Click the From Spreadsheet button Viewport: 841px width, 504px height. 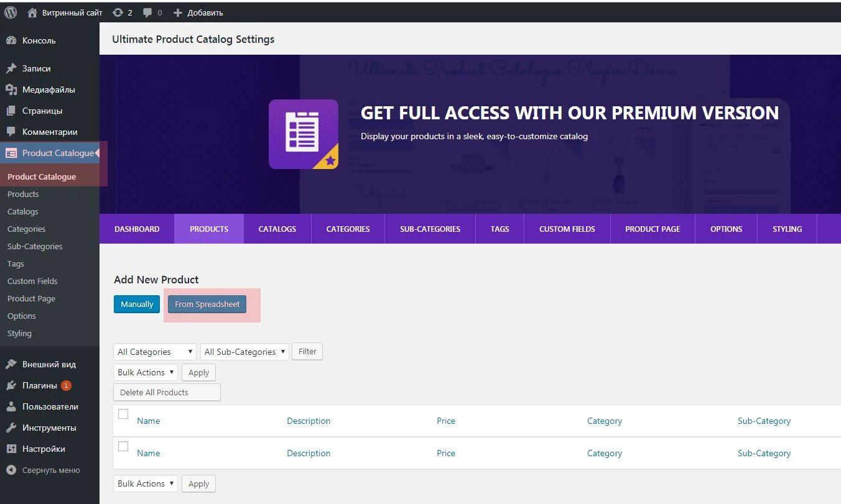[x=207, y=305]
